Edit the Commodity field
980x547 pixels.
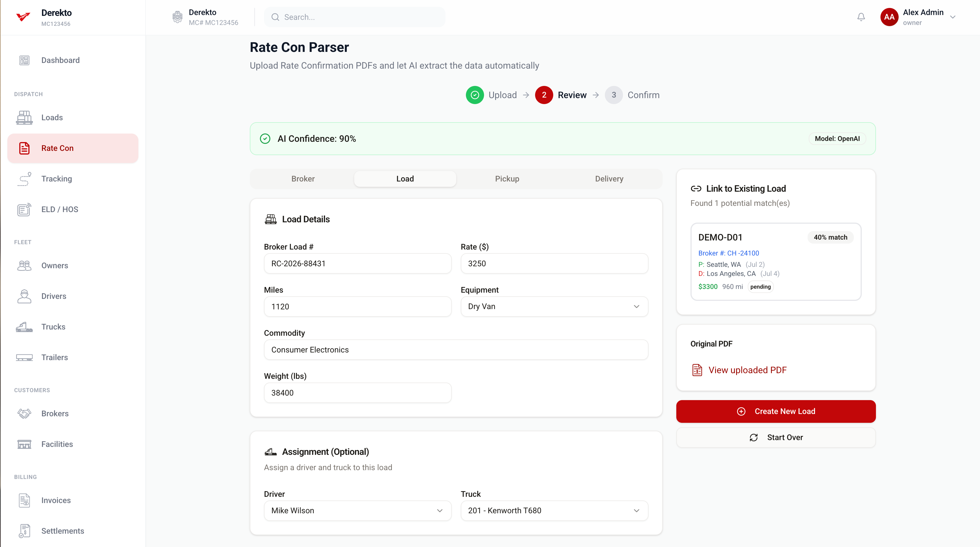[x=456, y=350]
